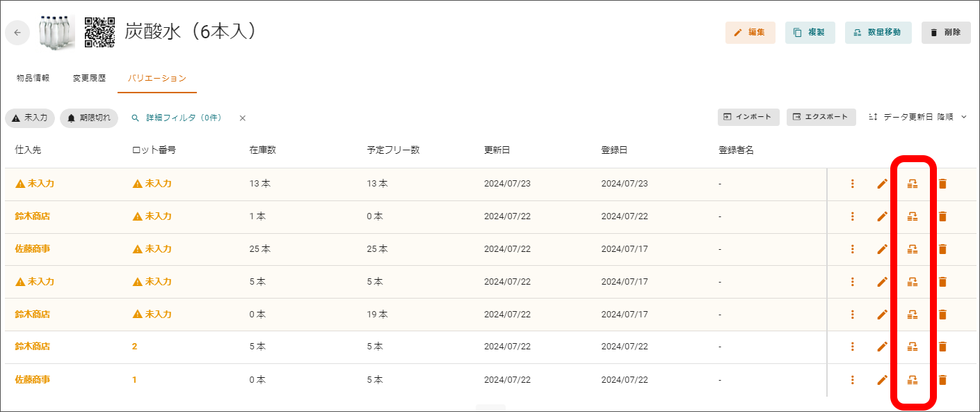Image resolution: width=980 pixels, height=412 pixels.
Task: Click the 登録日 column header
Action: [615, 150]
